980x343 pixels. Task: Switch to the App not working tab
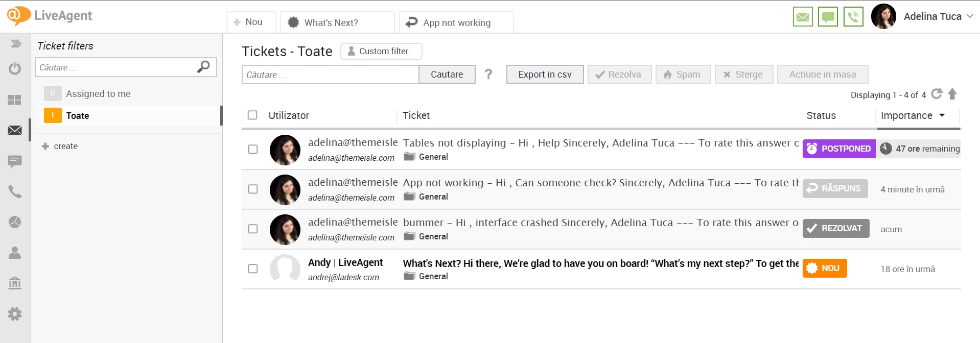point(456,22)
